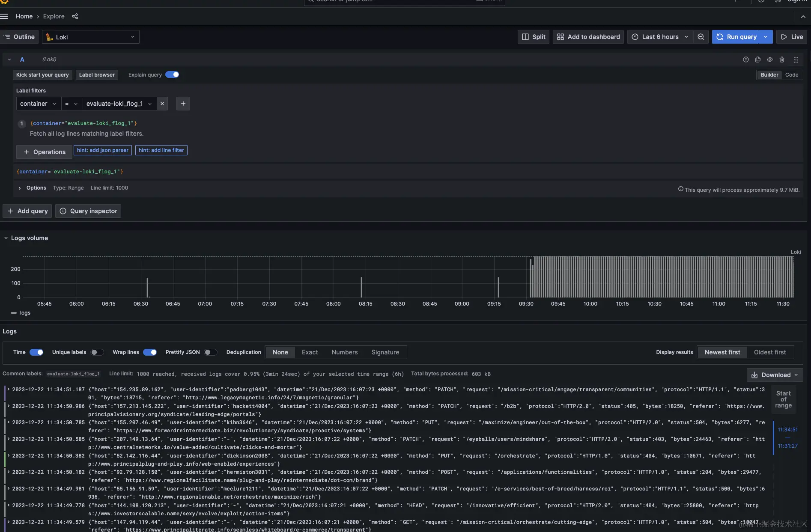Click the zoom out time range icon

point(701,37)
